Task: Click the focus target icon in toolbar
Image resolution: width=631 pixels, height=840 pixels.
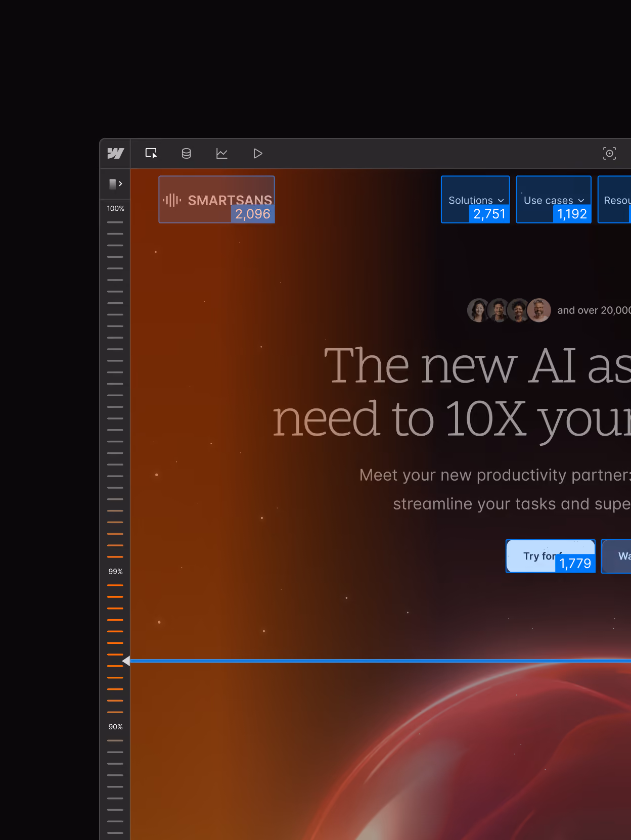Action: (x=610, y=153)
